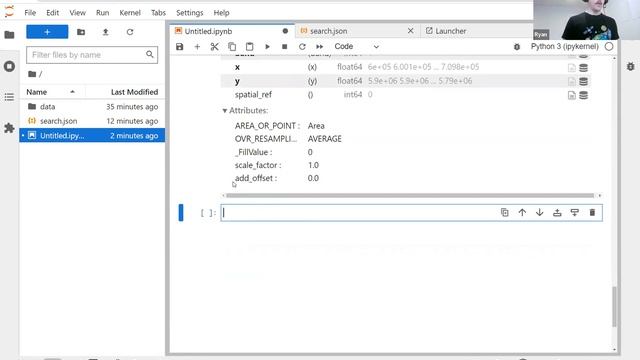Click the notebook vertical scrollbar thumb
The height and width of the screenshot is (360, 640).
pos(614,307)
